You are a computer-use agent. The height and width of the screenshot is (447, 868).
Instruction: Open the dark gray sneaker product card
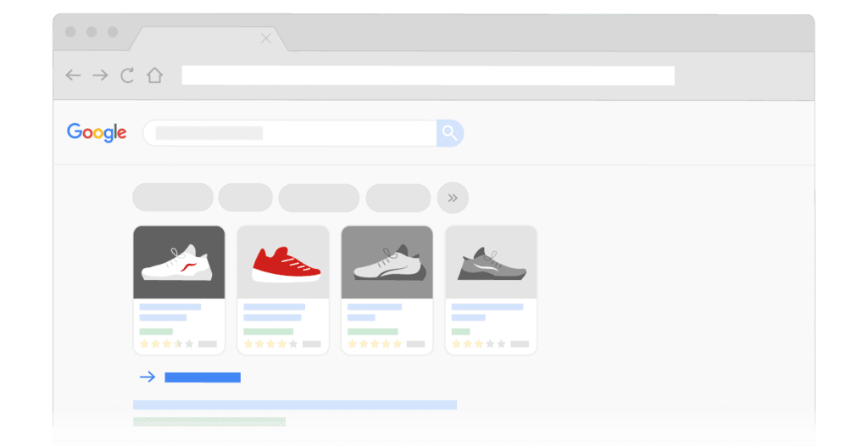[x=491, y=288]
